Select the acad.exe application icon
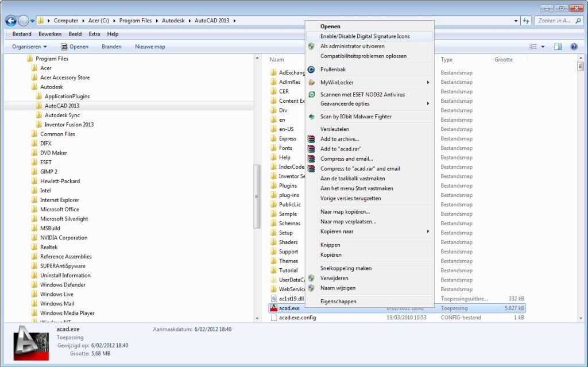588x367 pixels. (274, 308)
